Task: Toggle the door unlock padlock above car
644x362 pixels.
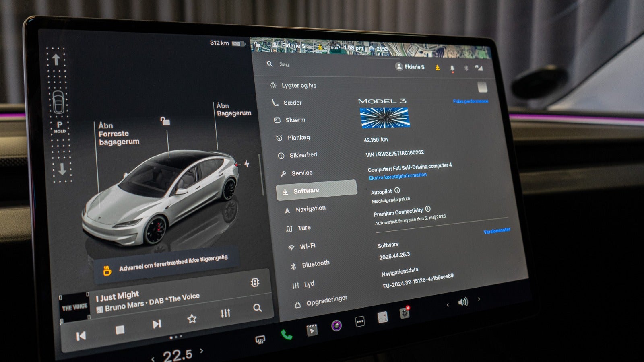Action: 165,121
